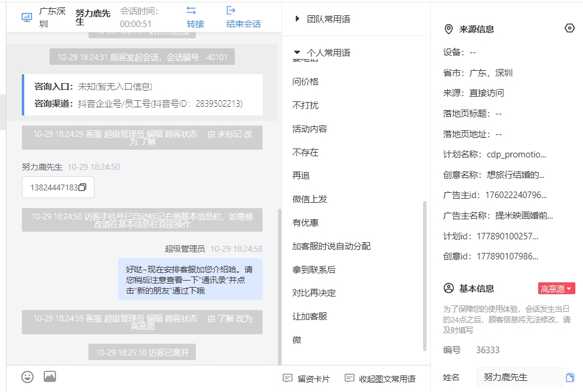Viewport: 583px width, 392px height.
Task: Select the 再追 quick phrase
Action: (x=301, y=176)
